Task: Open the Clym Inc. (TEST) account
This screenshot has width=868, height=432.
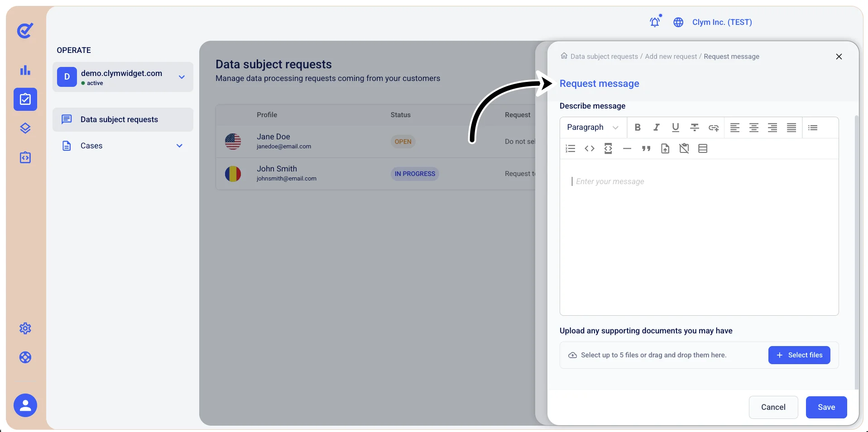Action: point(722,22)
